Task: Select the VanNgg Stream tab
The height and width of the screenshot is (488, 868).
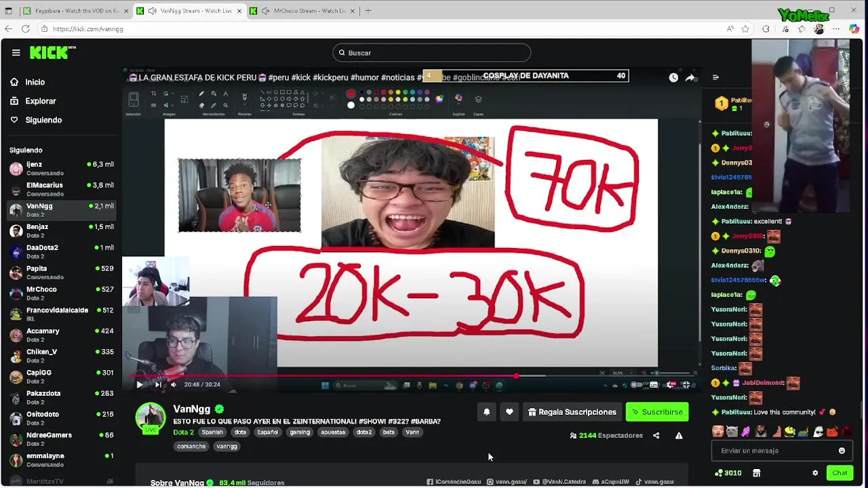Action: [190, 11]
